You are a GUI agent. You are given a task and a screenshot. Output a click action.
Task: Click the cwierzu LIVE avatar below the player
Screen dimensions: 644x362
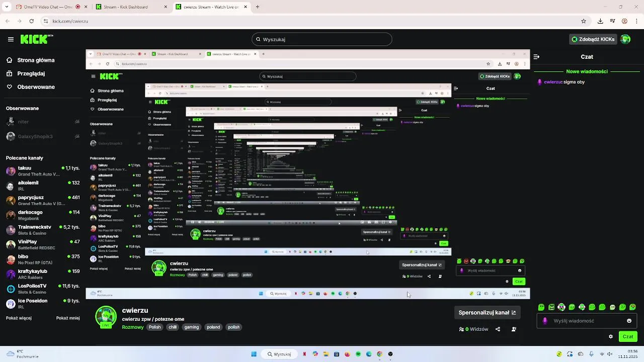[106, 317]
